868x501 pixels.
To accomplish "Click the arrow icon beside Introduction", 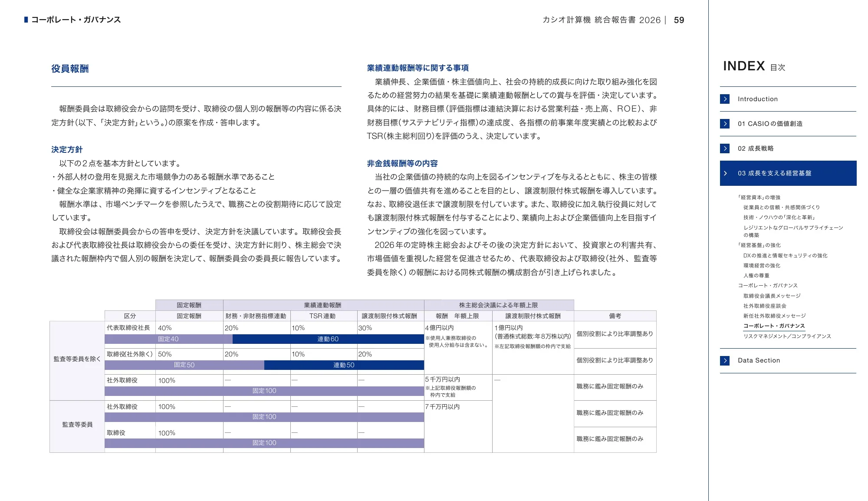I will pos(725,99).
